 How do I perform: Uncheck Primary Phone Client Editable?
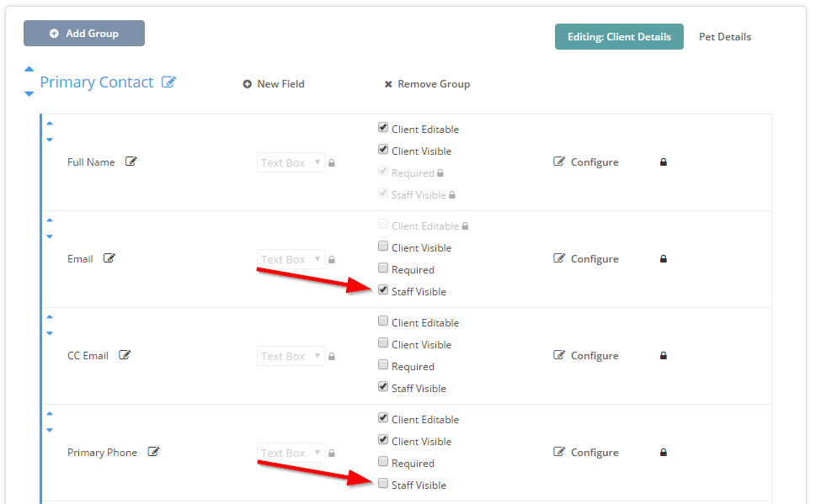tap(383, 417)
